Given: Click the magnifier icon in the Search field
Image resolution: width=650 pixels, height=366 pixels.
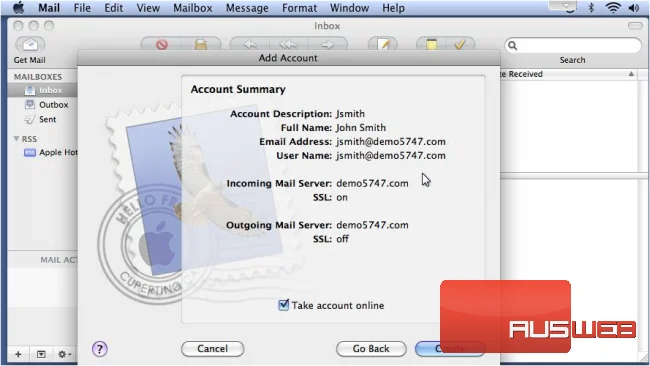Looking at the screenshot, I should 513,46.
